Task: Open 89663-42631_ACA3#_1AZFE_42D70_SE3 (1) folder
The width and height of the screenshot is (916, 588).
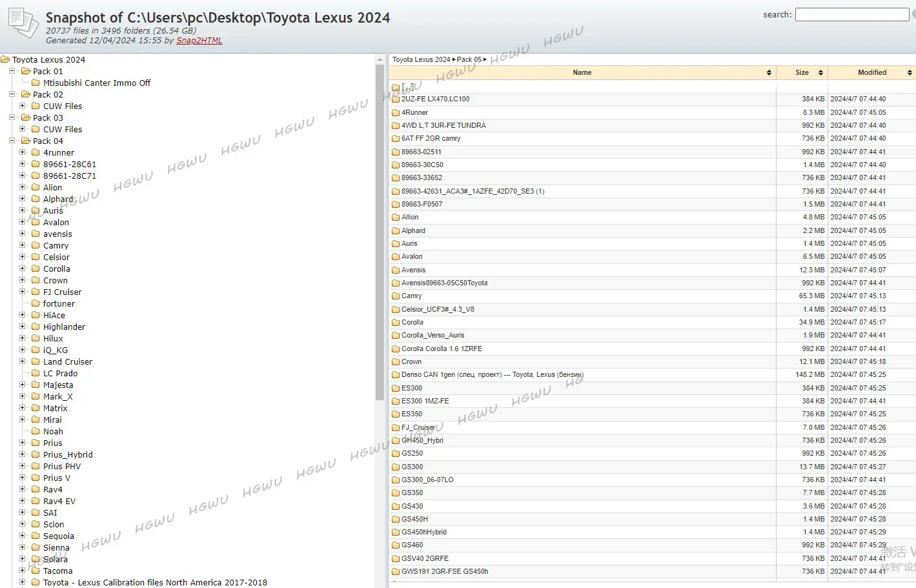Action: 473,191
